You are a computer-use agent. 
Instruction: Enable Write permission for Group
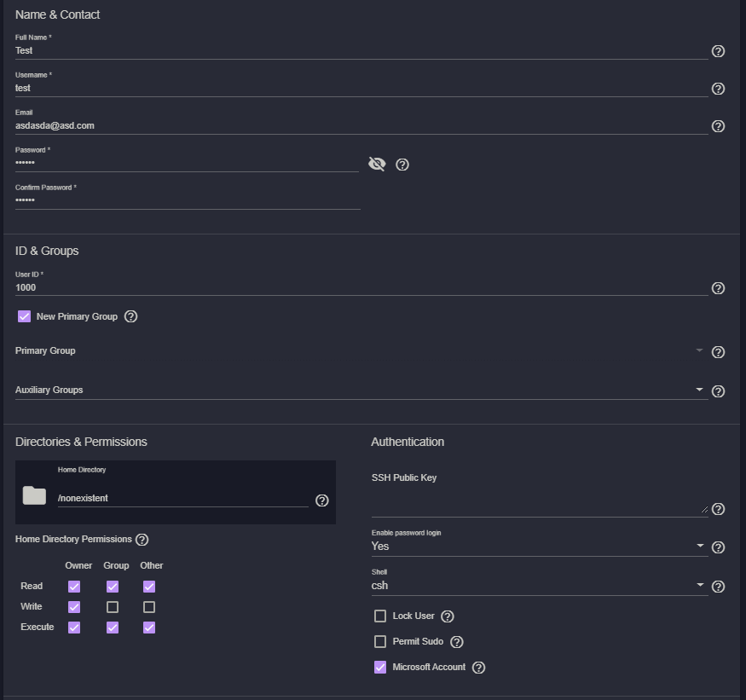click(x=113, y=607)
